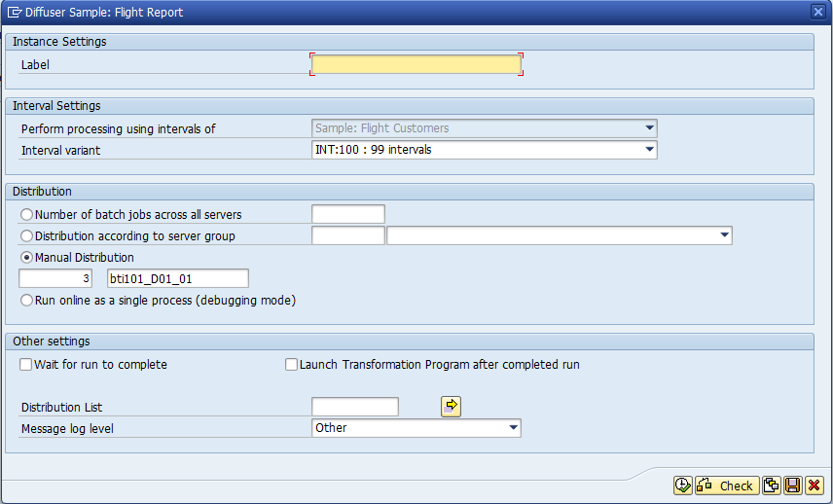Image resolution: width=833 pixels, height=504 pixels.
Task: Close the Diffuser Sample dialog window
Action: point(818,12)
